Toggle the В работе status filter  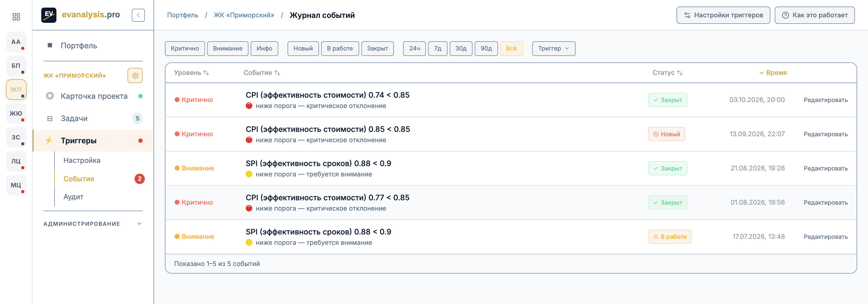(340, 49)
